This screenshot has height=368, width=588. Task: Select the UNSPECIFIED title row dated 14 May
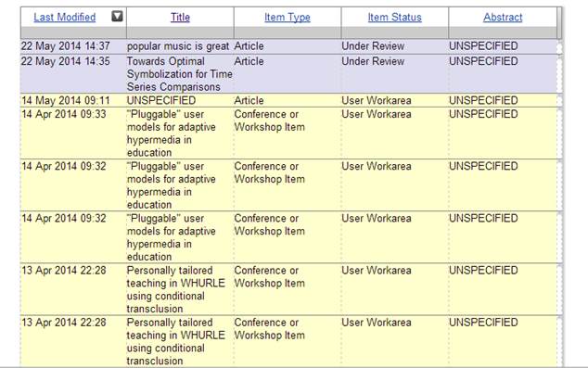[x=288, y=100]
